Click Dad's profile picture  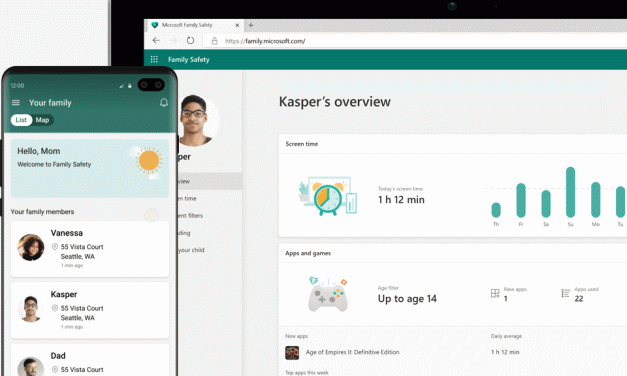31,366
